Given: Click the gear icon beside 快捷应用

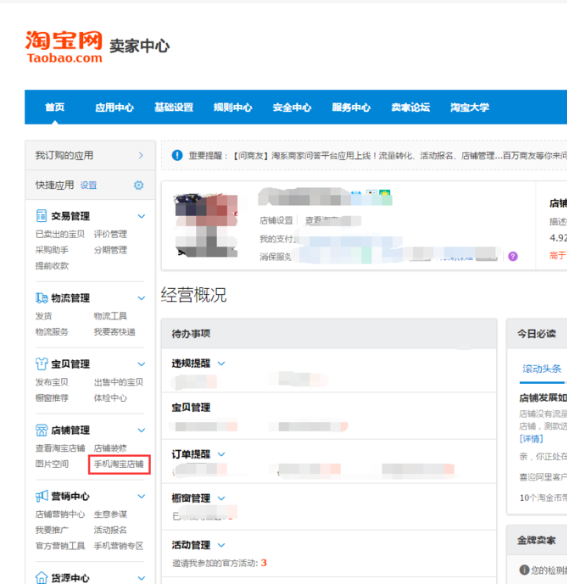Looking at the screenshot, I should tap(139, 185).
